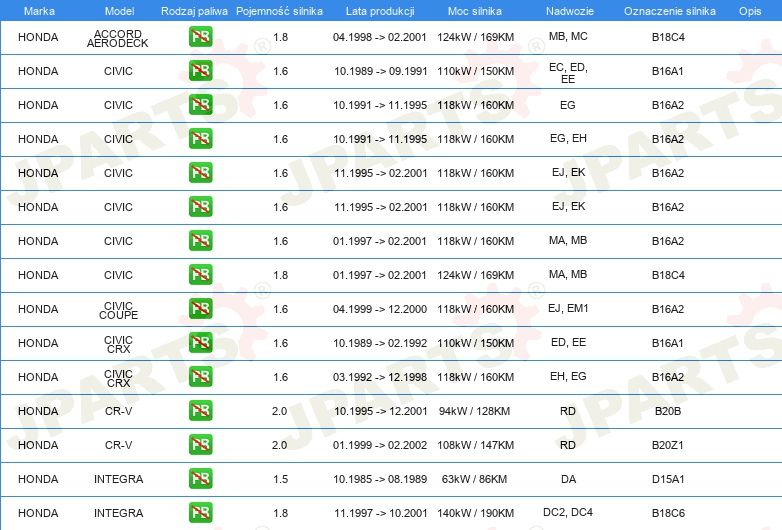Click body code DC2, DC4

pyautogui.click(x=568, y=512)
